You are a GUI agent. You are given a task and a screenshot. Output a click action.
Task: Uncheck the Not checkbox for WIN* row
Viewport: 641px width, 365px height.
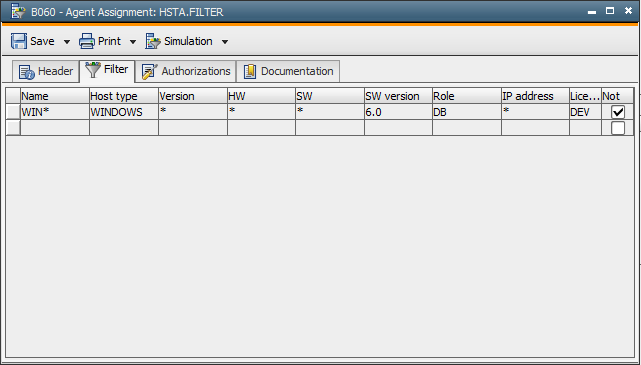tap(618, 112)
